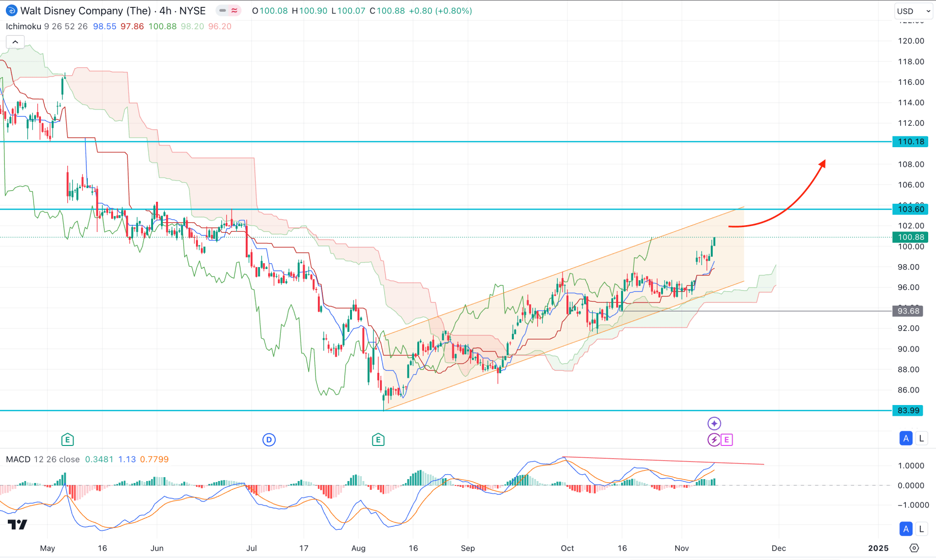Click the gray dash market status icon
Image resolution: width=936 pixels, height=560 pixels.
click(222, 10)
